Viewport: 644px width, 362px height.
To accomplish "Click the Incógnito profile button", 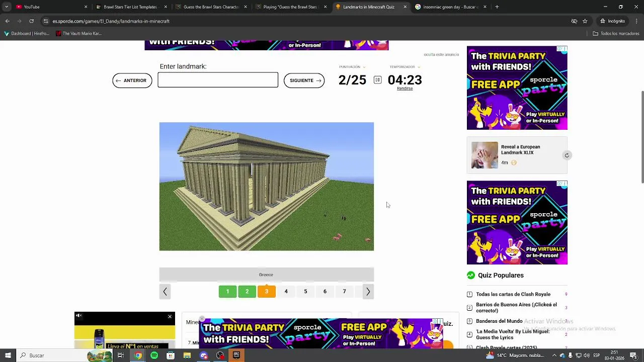I will [612, 21].
